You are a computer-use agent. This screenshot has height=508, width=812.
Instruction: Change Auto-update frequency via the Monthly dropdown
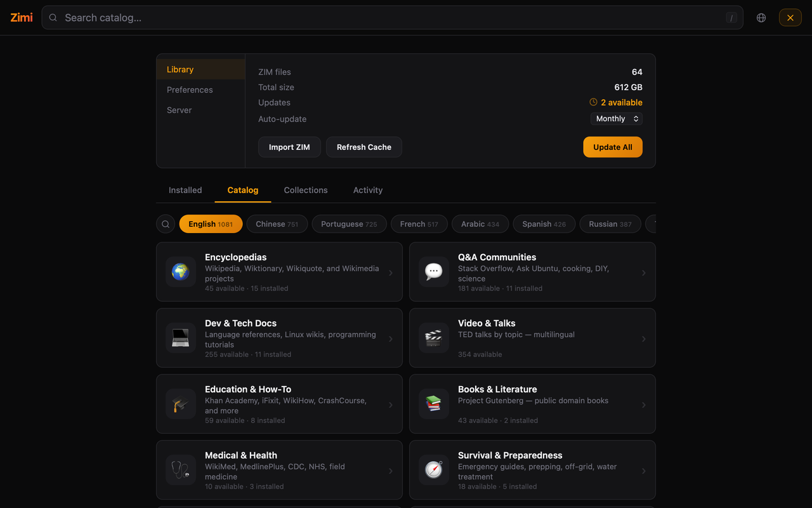click(616, 118)
